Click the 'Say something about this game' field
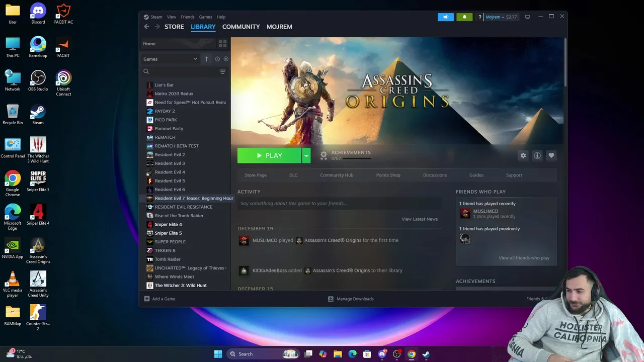The height and width of the screenshot is (362, 644). (339, 204)
